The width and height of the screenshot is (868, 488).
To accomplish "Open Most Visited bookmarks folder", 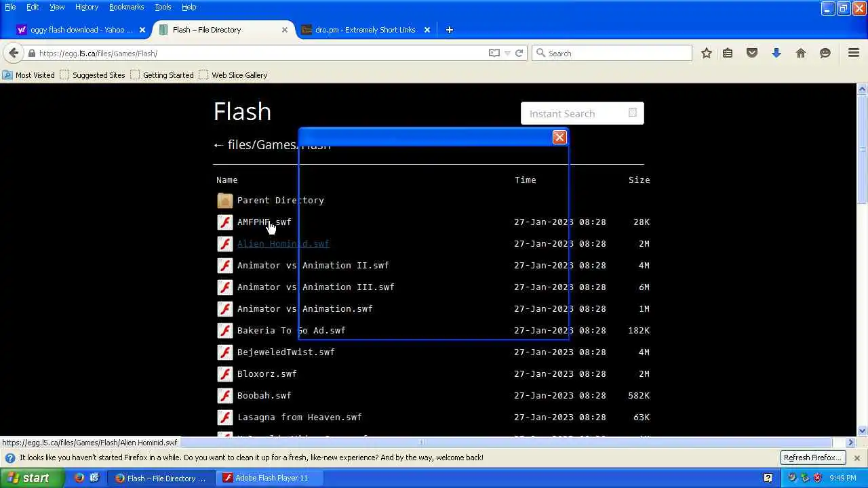I will coord(28,75).
